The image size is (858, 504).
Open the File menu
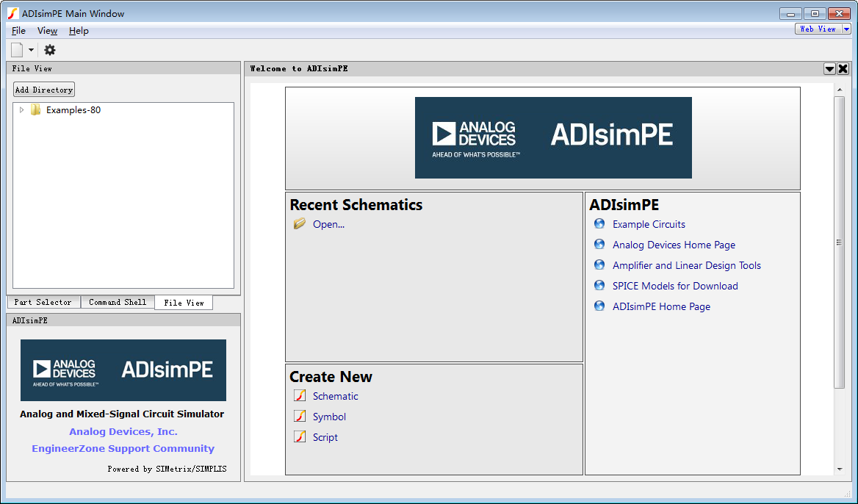(18, 31)
